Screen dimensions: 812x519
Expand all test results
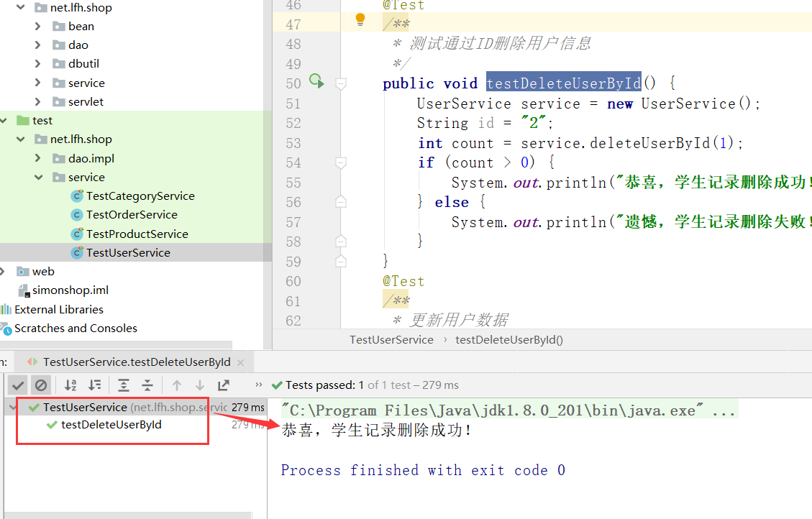(x=123, y=385)
